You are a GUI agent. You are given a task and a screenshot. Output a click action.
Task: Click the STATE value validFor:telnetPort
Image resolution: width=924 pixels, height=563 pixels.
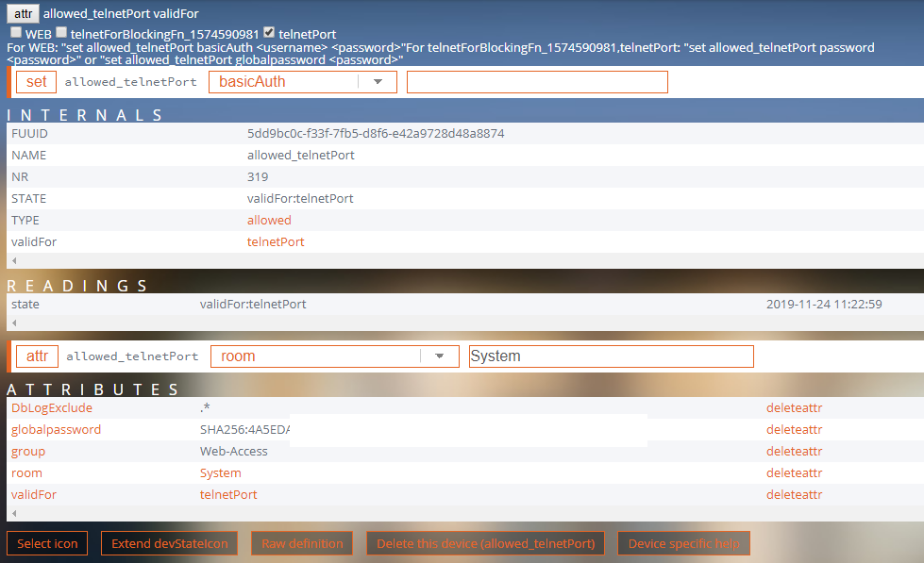pos(300,198)
